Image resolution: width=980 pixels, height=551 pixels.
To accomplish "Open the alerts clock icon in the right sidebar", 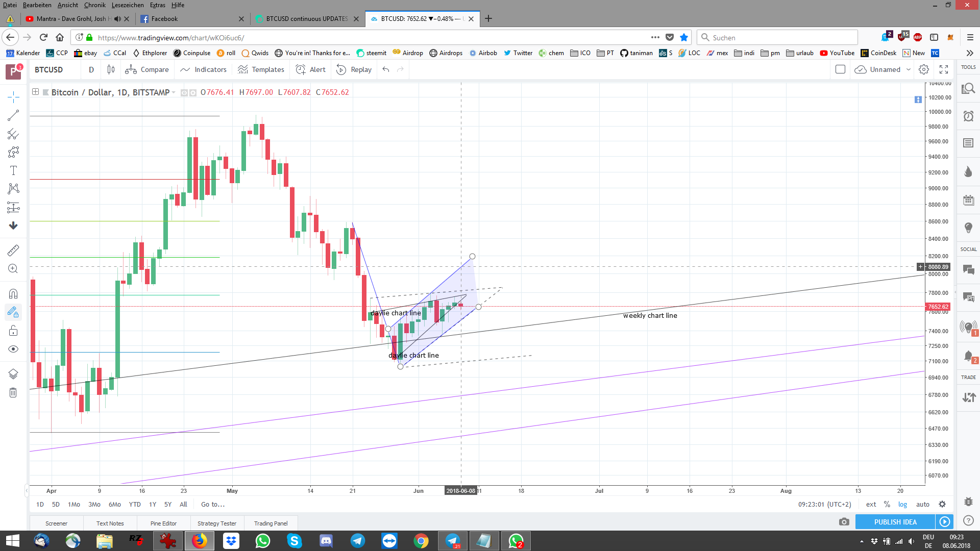I will pyautogui.click(x=968, y=116).
